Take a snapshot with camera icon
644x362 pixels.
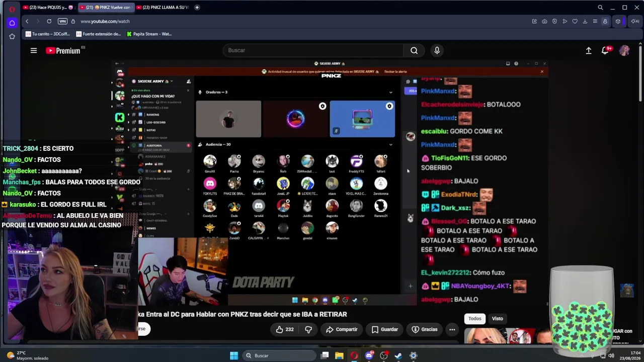(544, 21)
